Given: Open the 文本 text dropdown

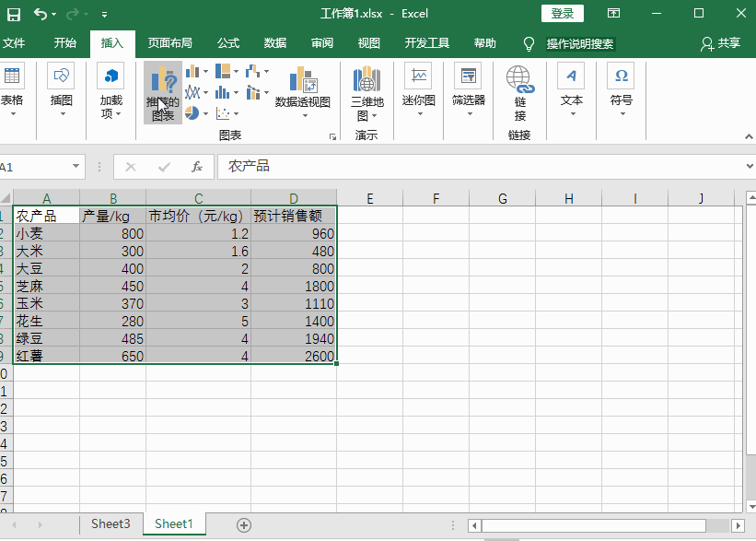Looking at the screenshot, I should point(571,90).
